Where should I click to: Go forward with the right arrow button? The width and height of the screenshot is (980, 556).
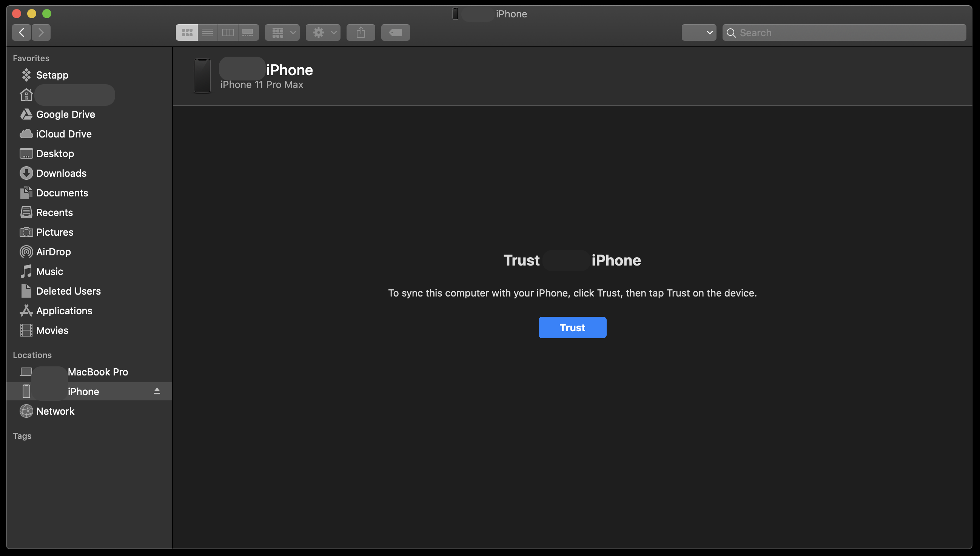(41, 32)
